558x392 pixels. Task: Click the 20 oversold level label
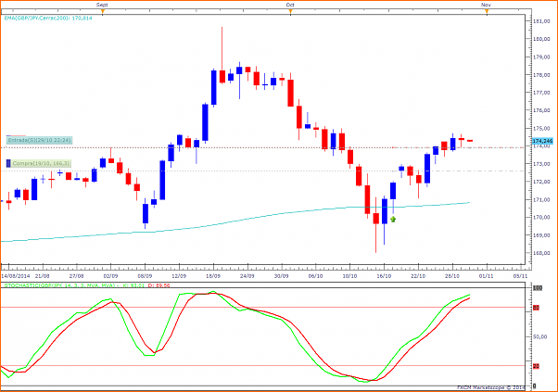[536, 366]
